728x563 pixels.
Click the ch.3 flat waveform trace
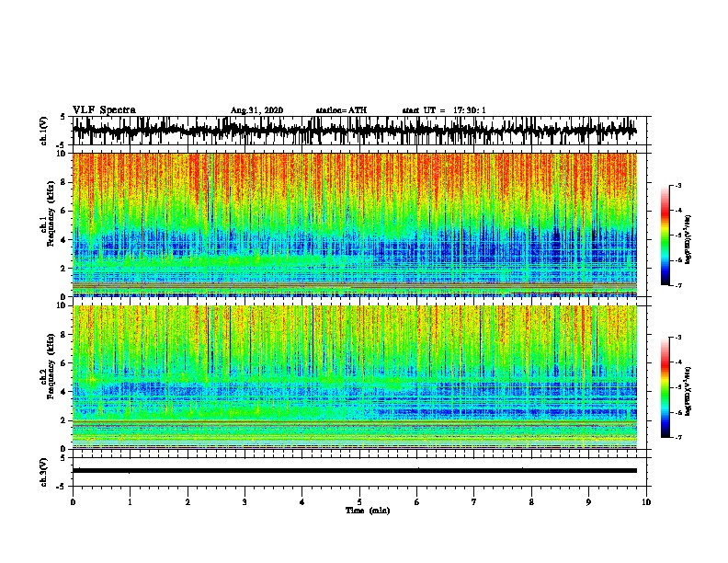point(355,471)
